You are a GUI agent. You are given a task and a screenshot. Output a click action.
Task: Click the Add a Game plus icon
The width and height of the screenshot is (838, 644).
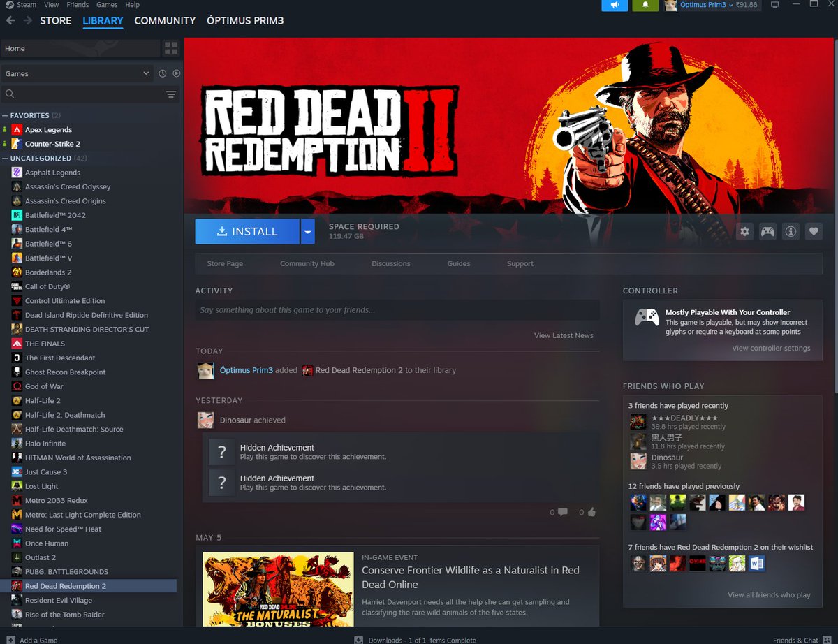[10, 640]
